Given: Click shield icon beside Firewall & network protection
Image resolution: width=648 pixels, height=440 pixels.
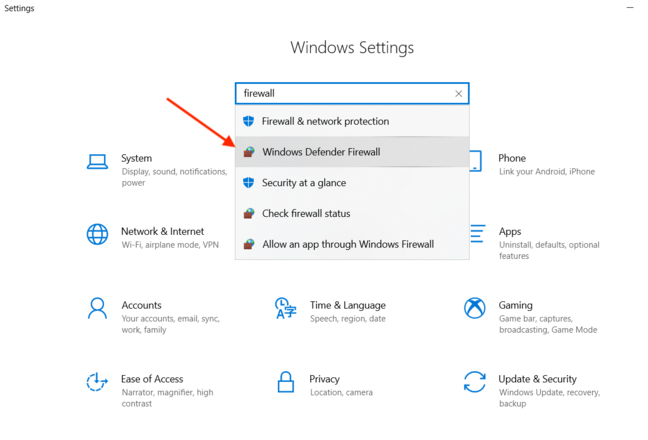Looking at the screenshot, I should 248,121.
